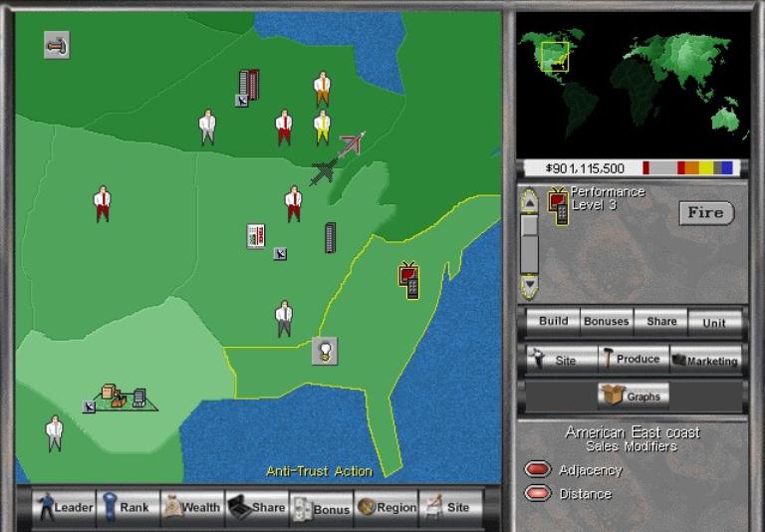The height and width of the screenshot is (532, 765).
Task: Open the Build tab
Action: (x=553, y=321)
